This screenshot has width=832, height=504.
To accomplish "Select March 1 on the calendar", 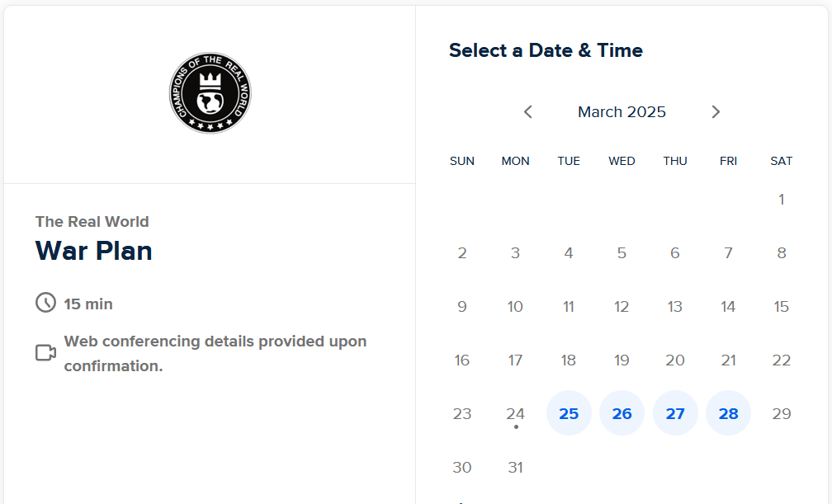I will pos(781,199).
